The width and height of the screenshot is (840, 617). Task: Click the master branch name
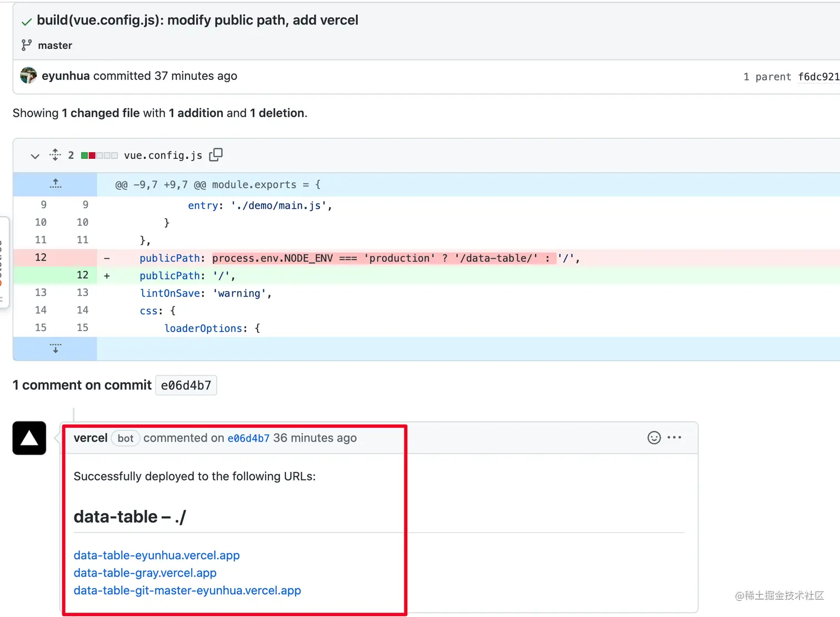pyautogui.click(x=55, y=46)
